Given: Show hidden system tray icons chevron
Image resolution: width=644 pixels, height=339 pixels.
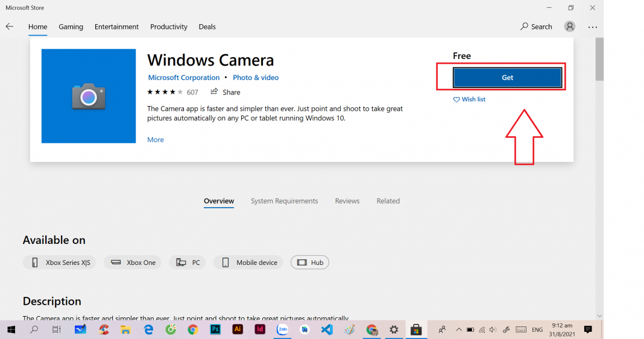Looking at the screenshot, I should click(458, 329).
